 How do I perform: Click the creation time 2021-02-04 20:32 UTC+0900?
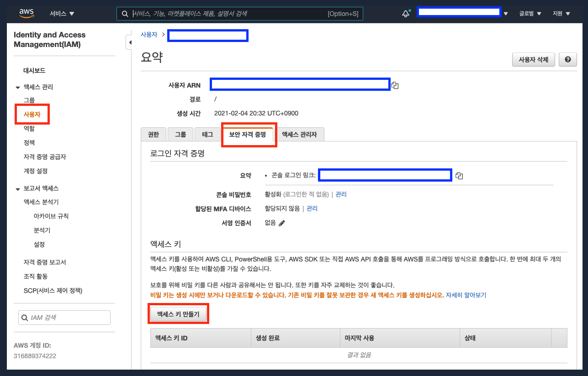256,113
